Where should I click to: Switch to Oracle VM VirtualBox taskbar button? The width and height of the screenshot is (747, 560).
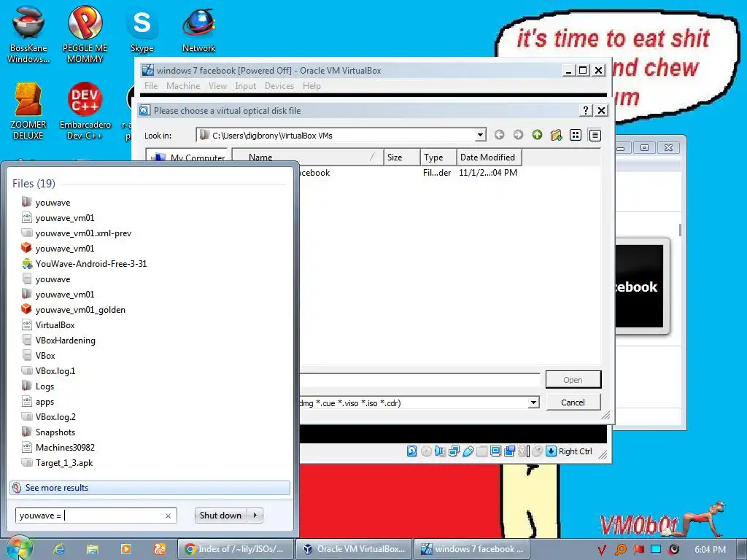click(x=354, y=549)
